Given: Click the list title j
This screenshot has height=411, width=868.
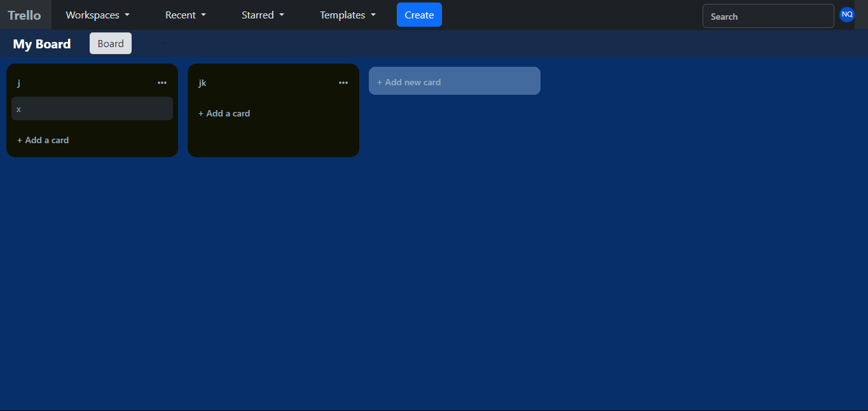Looking at the screenshot, I should pos(18,83).
